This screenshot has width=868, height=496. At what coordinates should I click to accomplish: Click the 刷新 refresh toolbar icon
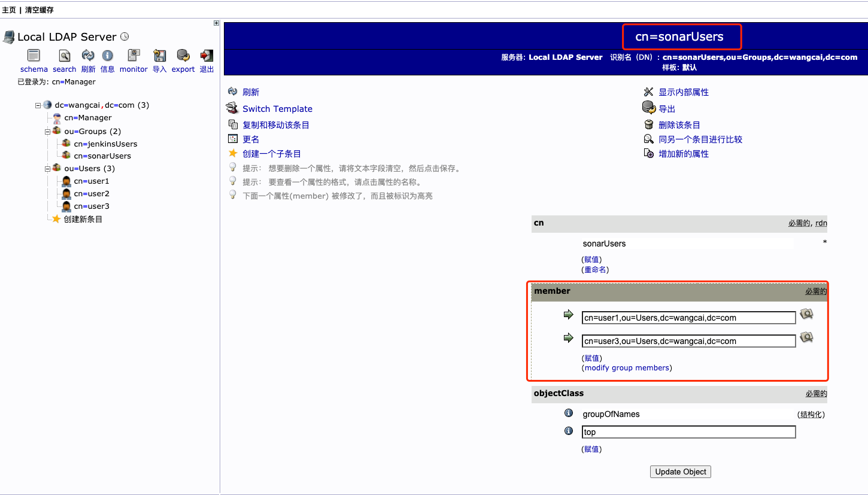tap(87, 55)
